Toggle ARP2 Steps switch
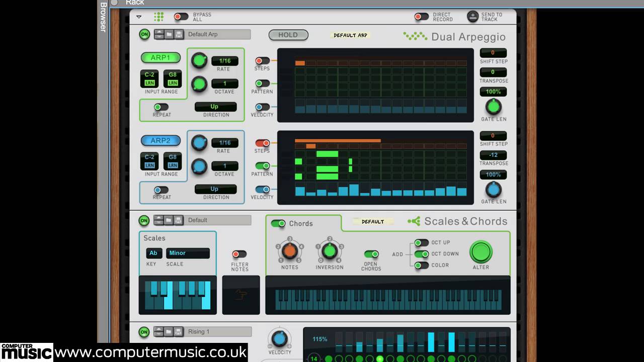This screenshot has height=362, width=644. click(262, 143)
